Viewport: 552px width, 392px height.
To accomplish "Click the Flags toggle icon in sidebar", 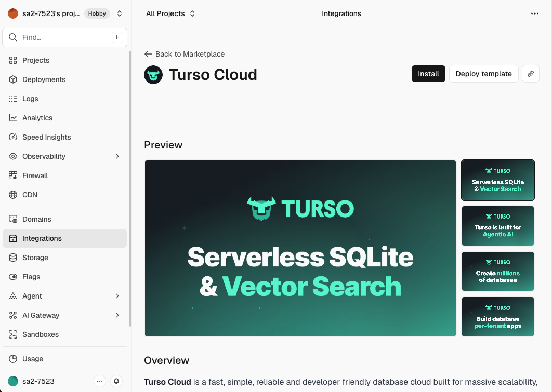I will tap(13, 277).
